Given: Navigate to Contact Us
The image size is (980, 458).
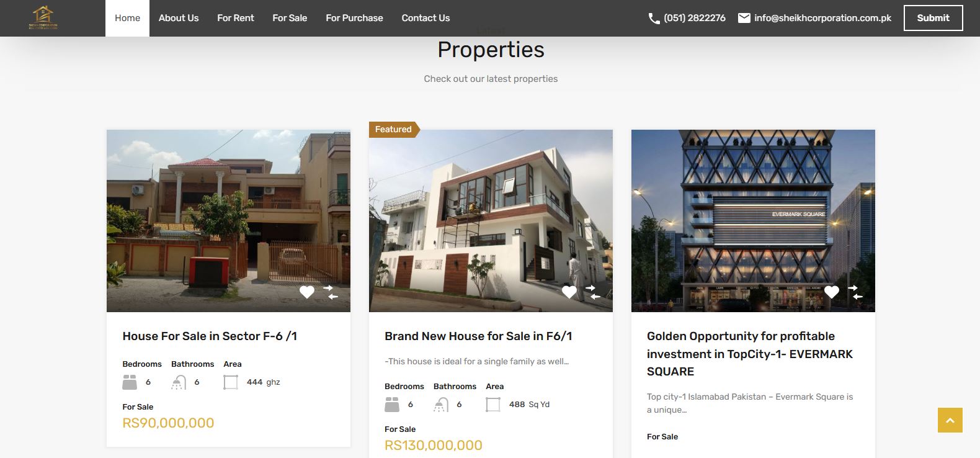Looking at the screenshot, I should click(x=425, y=18).
